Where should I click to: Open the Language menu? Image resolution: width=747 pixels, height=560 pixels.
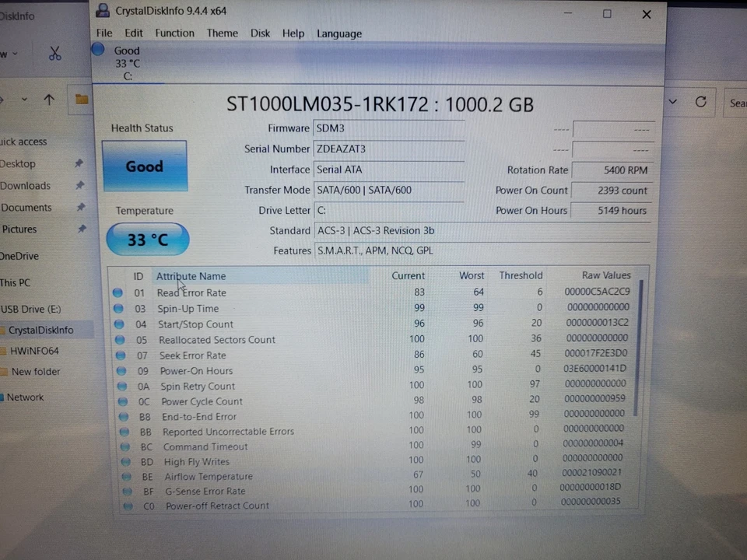coord(339,33)
